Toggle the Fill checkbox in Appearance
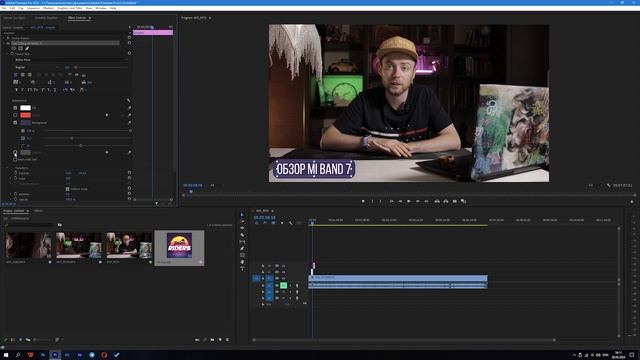Screen dimensions: 640x360 click(15, 108)
